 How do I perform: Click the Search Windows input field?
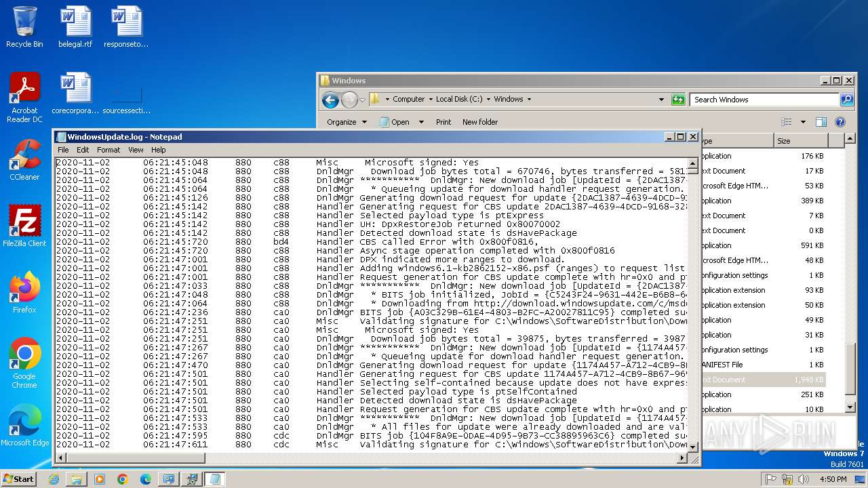(764, 100)
